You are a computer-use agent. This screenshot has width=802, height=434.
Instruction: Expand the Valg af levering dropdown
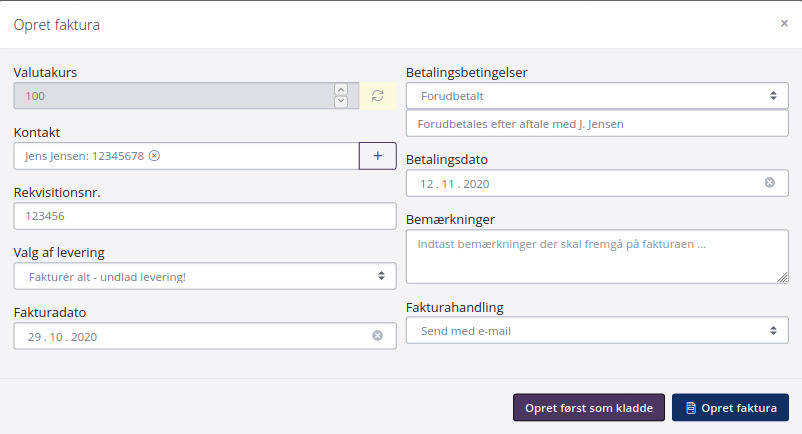click(205, 276)
